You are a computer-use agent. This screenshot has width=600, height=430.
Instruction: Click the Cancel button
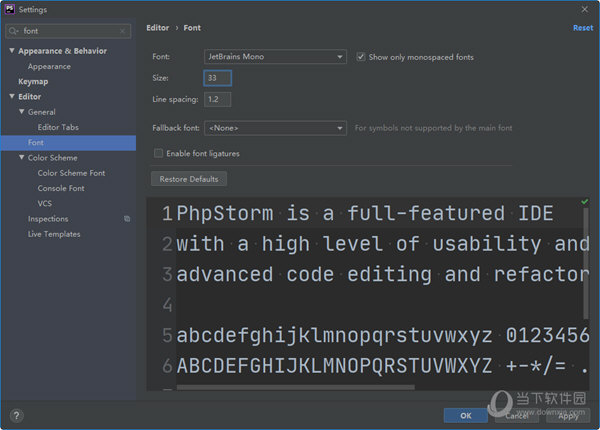click(x=517, y=415)
